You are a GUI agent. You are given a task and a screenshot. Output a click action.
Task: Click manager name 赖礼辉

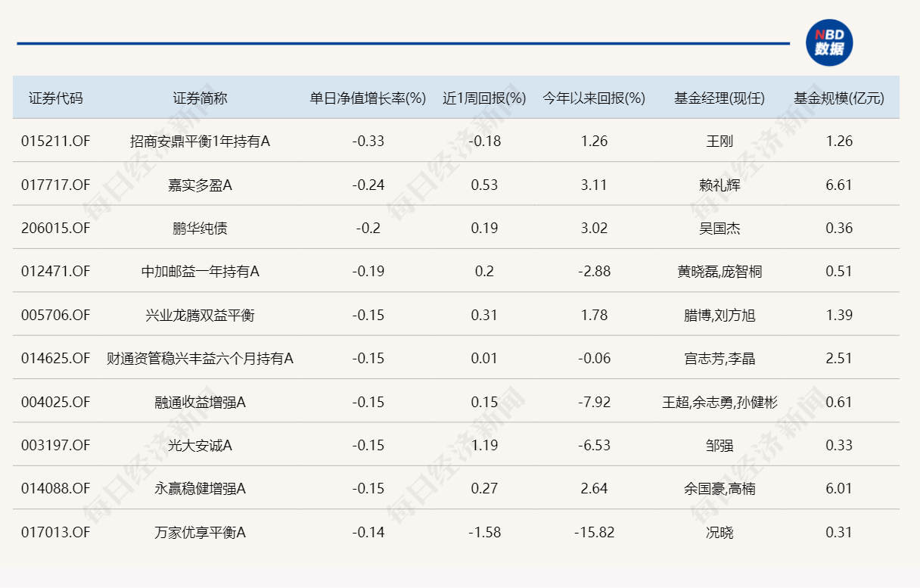coord(720,185)
